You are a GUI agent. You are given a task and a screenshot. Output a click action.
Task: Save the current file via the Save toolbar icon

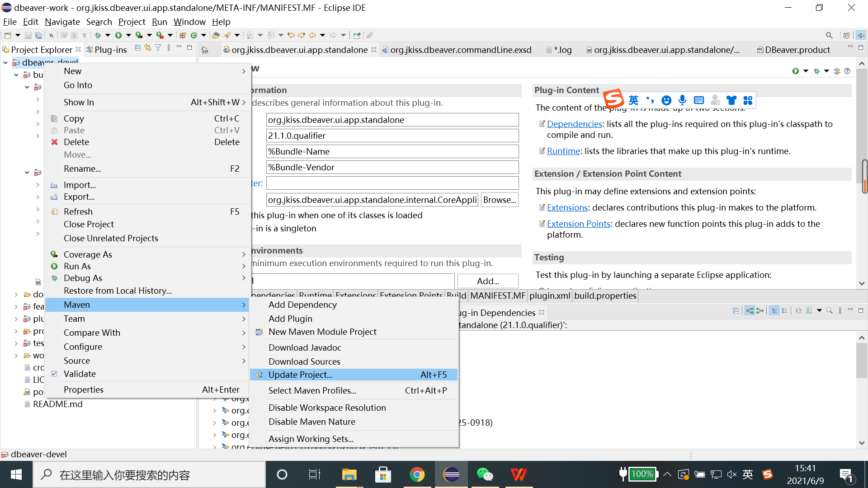(x=28, y=35)
